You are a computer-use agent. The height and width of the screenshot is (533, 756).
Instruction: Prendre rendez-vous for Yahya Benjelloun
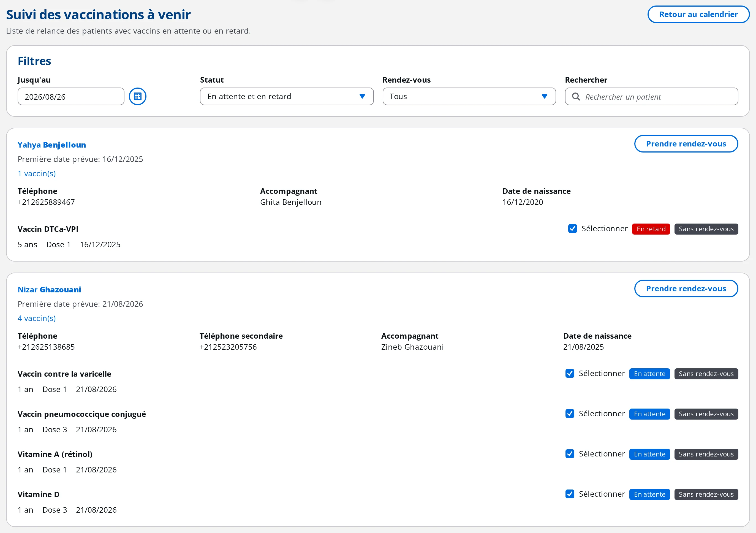[686, 144]
